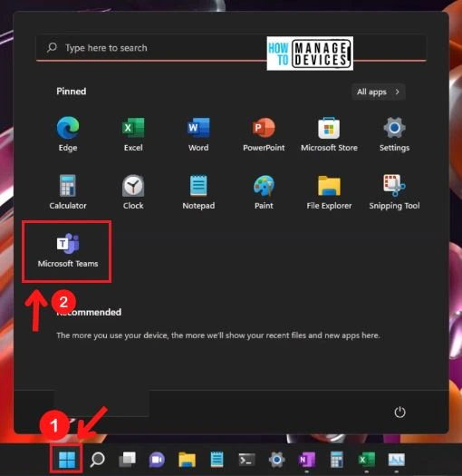
Task: Launch the Snipping Tool
Action: tap(394, 191)
